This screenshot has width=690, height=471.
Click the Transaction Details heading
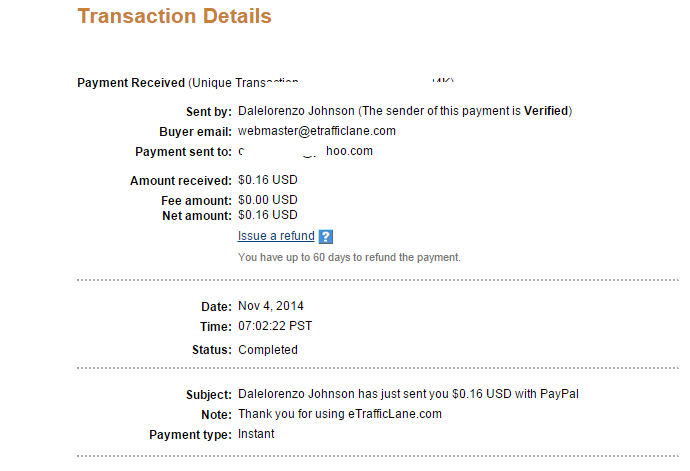(x=174, y=16)
